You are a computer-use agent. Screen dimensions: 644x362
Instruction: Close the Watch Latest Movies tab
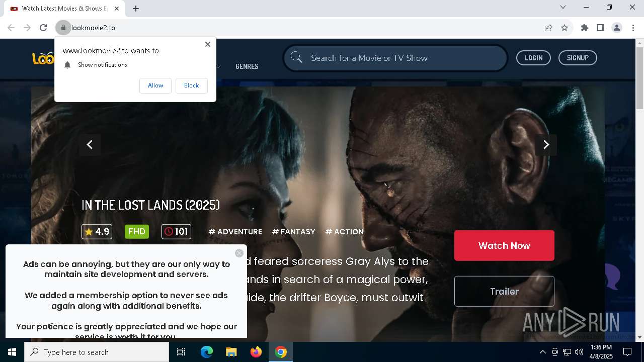pyautogui.click(x=117, y=9)
